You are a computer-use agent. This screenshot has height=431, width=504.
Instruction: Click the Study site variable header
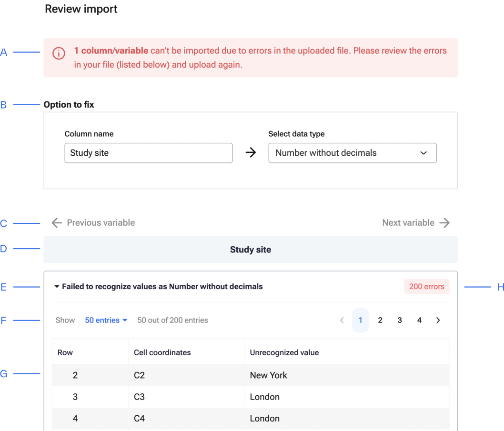pyautogui.click(x=251, y=250)
